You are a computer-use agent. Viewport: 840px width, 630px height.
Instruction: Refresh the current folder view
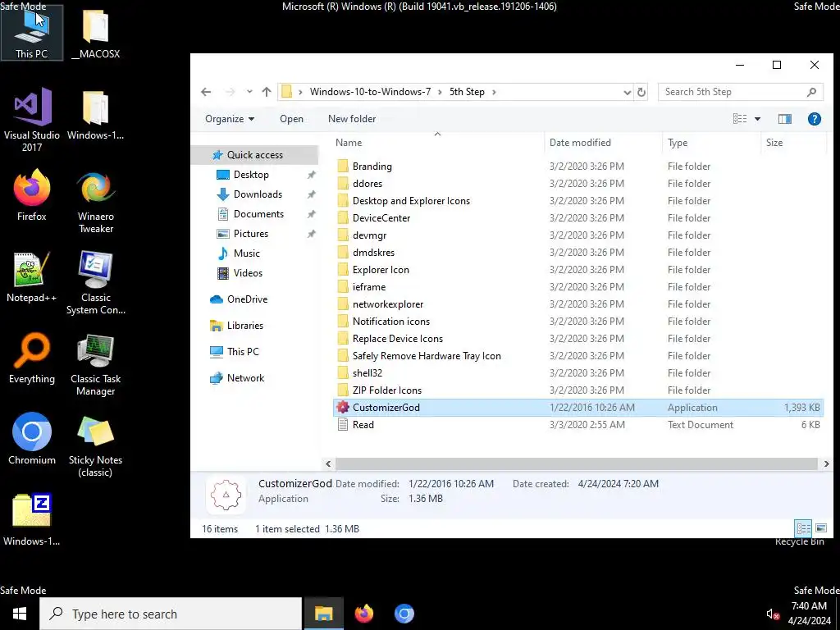pyautogui.click(x=641, y=92)
